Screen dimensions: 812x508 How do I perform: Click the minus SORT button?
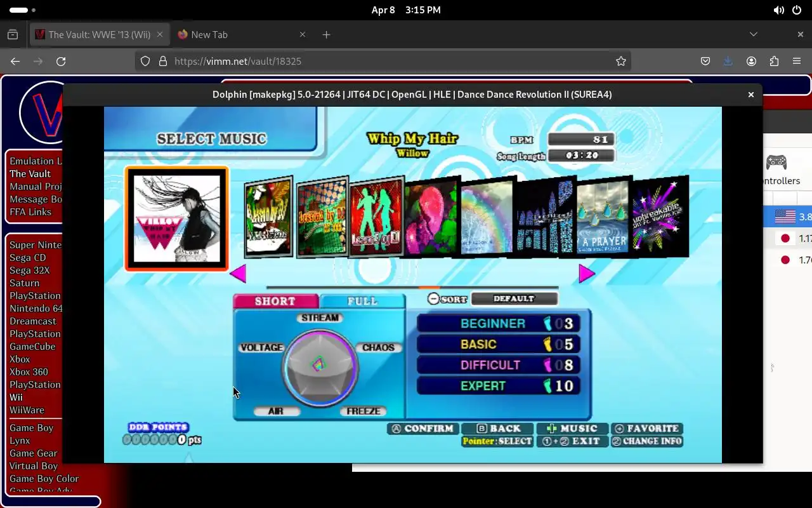tap(447, 298)
